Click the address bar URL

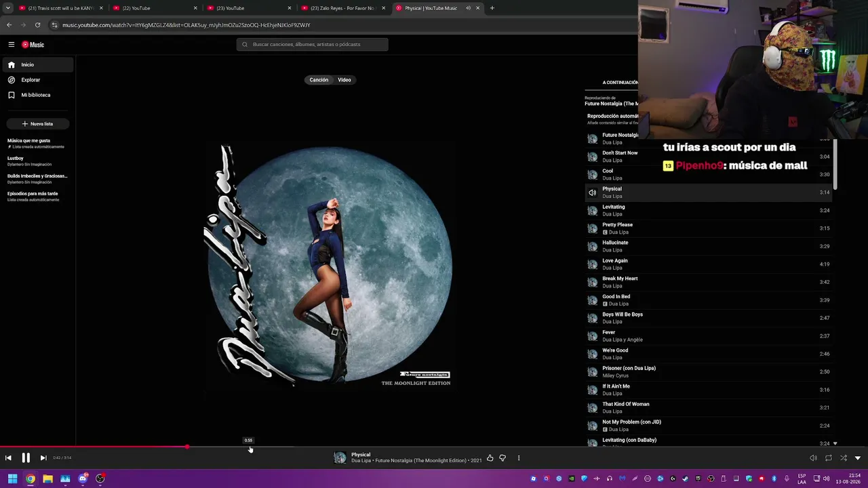186,25
